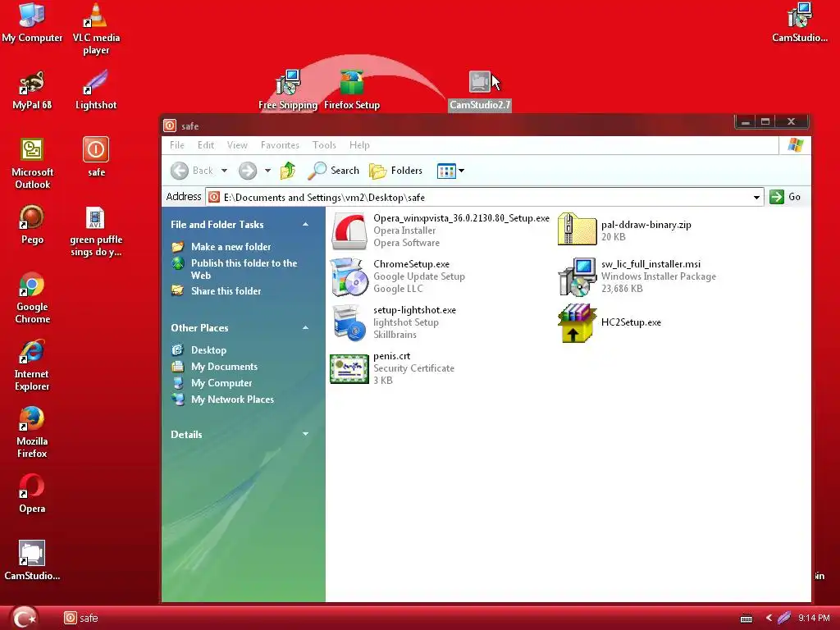Select the setup-lightshot.exe file icon
The width and height of the screenshot is (840, 630).
(349, 322)
